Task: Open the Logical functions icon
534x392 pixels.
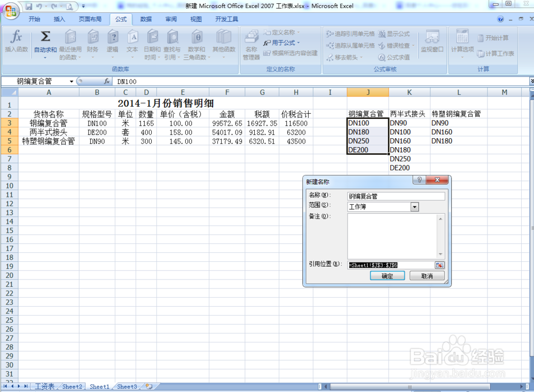Action: tap(112, 37)
